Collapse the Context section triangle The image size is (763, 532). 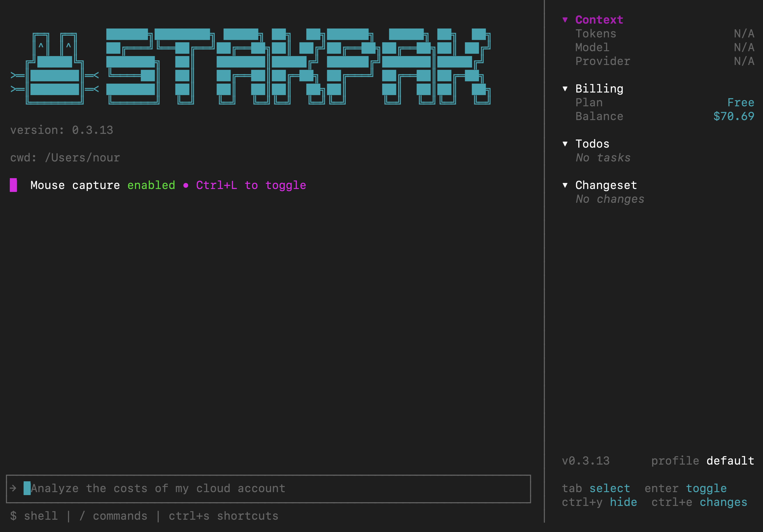pyautogui.click(x=565, y=20)
